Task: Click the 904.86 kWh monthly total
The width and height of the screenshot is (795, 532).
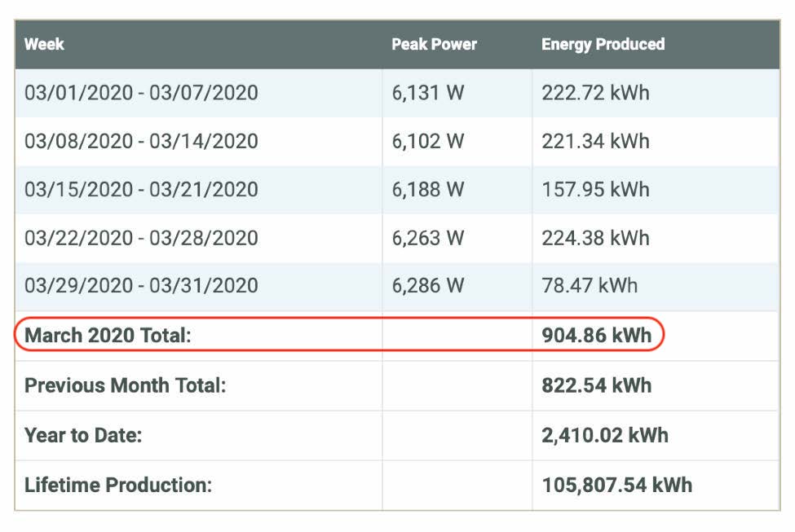Action: click(597, 336)
